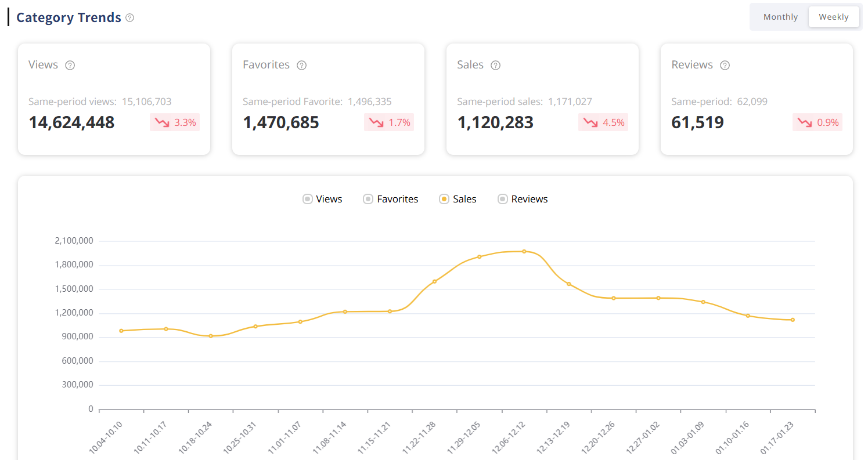868x460 pixels.
Task: Click the Favorites 1.7% decline trend badge
Action: tap(389, 122)
